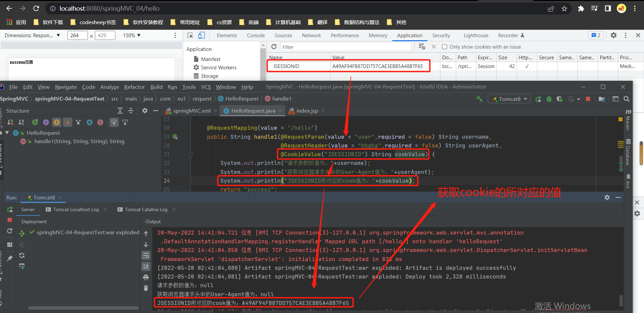The height and width of the screenshot is (313, 644).
Task: Open IntelliJ Search Everywhere magnifier
Action: 626,99
